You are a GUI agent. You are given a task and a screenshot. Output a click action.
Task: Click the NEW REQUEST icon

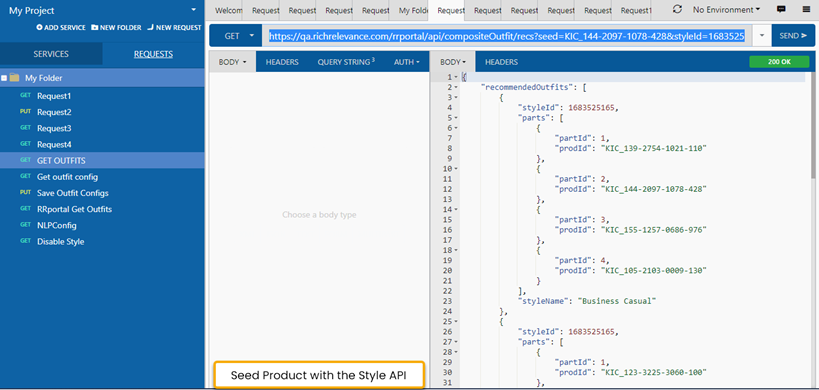[x=150, y=27]
